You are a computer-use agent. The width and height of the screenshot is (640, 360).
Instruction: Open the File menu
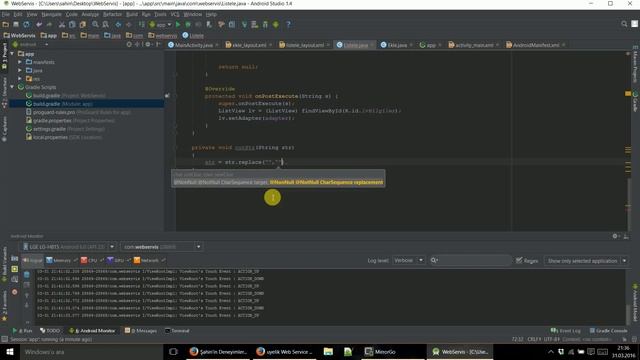pyautogui.click(x=6, y=14)
